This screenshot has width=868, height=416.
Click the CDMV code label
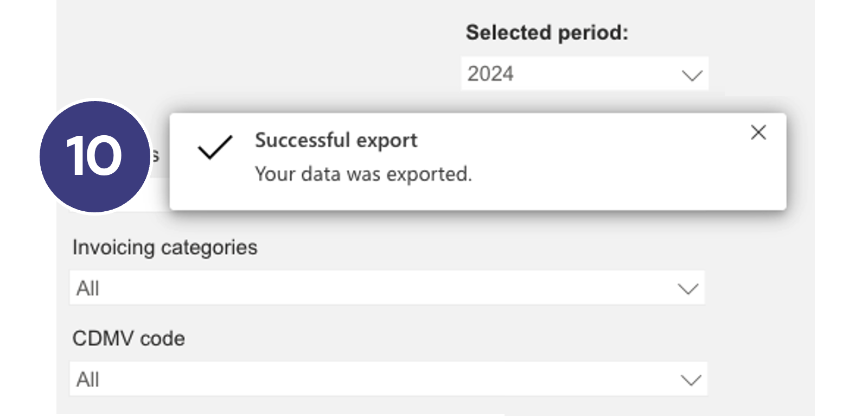pyautogui.click(x=129, y=339)
